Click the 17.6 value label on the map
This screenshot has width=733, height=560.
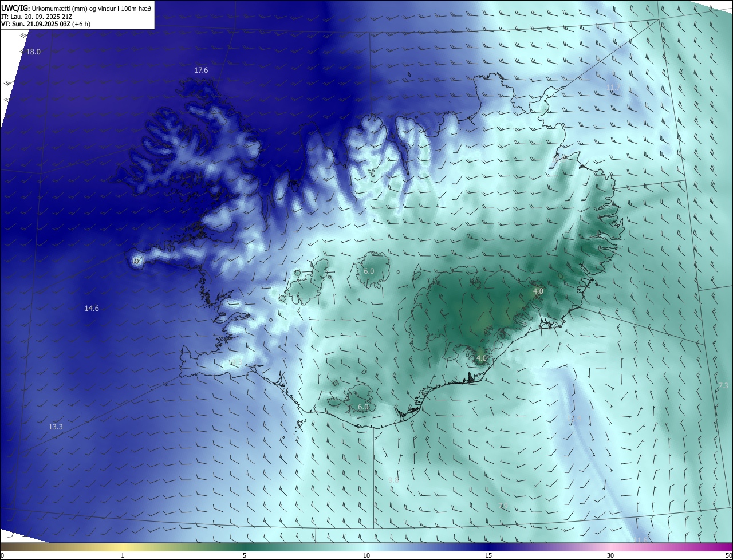point(201,70)
